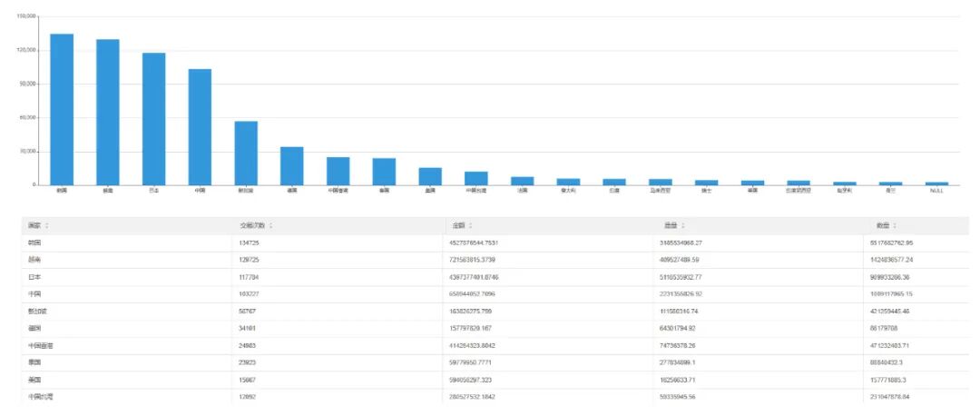Click the 中国台湾 cell in the table
Viewport: 980px width, 416px height.
pos(41,397)
